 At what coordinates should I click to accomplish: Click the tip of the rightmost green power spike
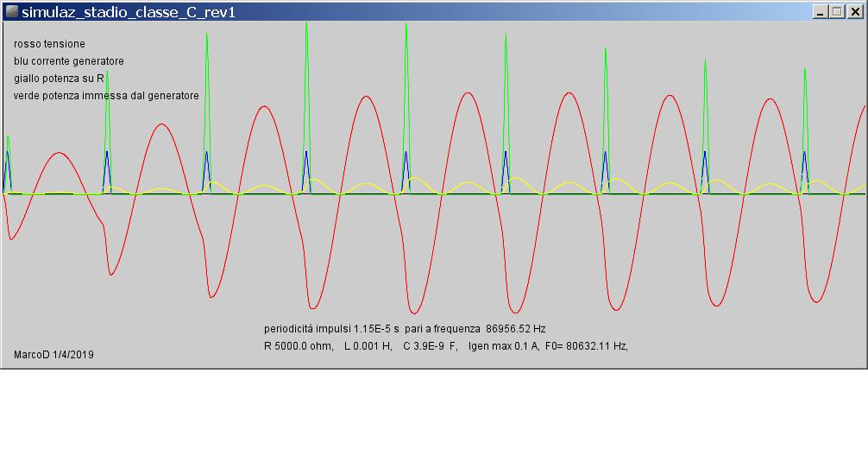point(805,70)
